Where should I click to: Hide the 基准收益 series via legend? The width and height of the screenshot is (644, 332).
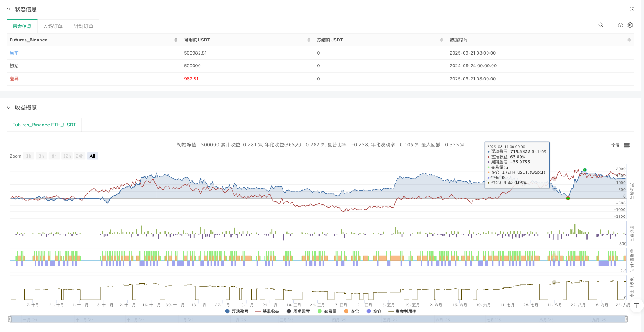267,311
